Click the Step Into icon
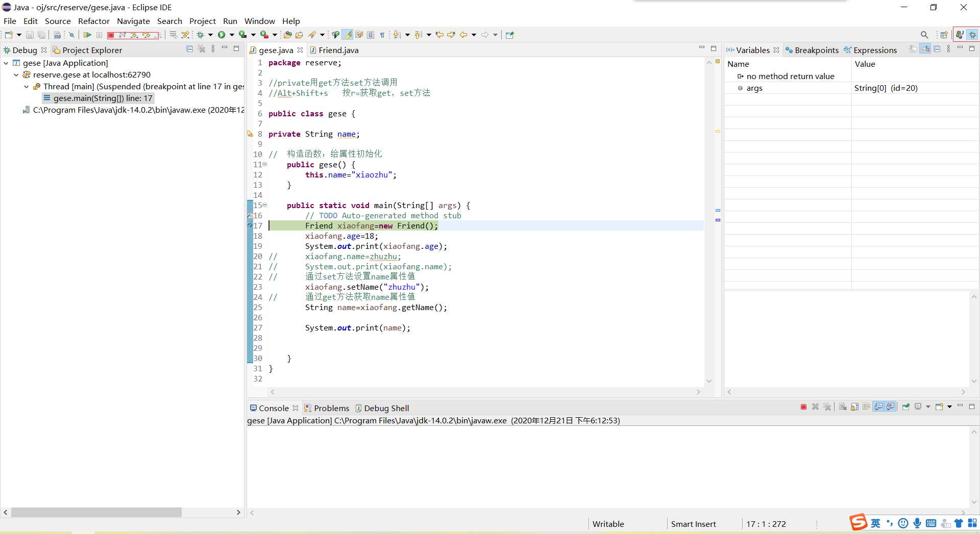This screenshot has height=534, width=980. (134, 35)
